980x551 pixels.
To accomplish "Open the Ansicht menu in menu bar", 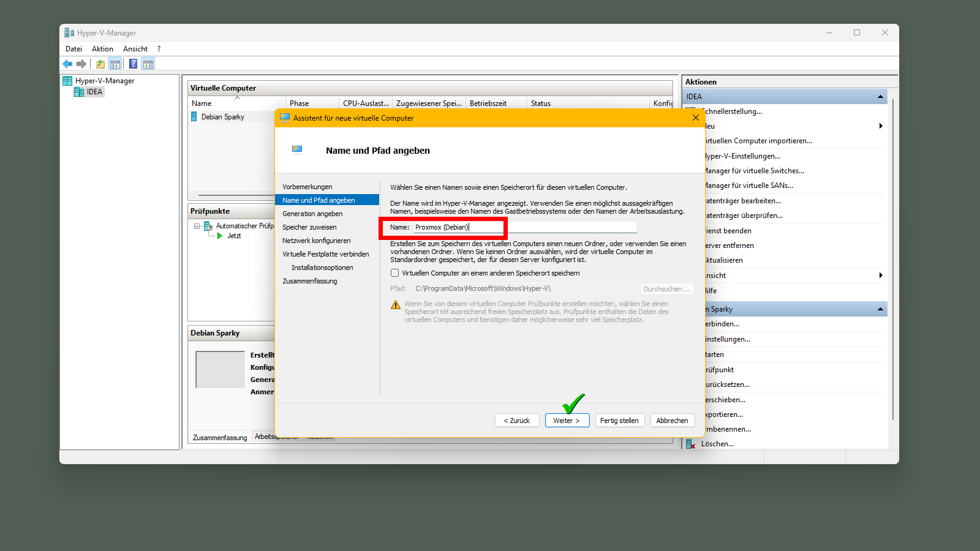I will tap(135, 49).
